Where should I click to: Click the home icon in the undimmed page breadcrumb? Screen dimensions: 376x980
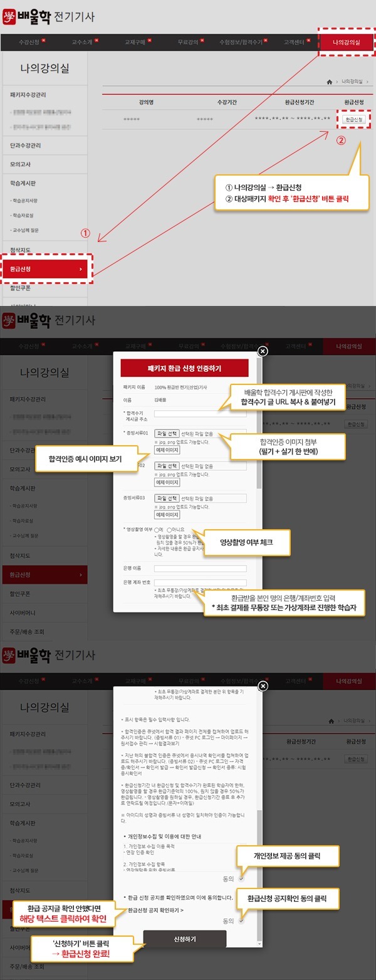[330, 82]
